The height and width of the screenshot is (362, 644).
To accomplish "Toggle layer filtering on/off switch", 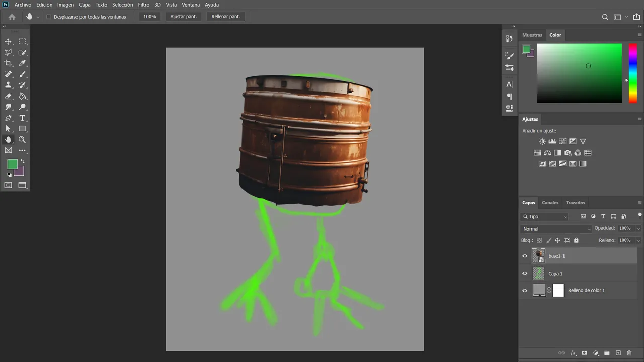I will click(640, 215).
